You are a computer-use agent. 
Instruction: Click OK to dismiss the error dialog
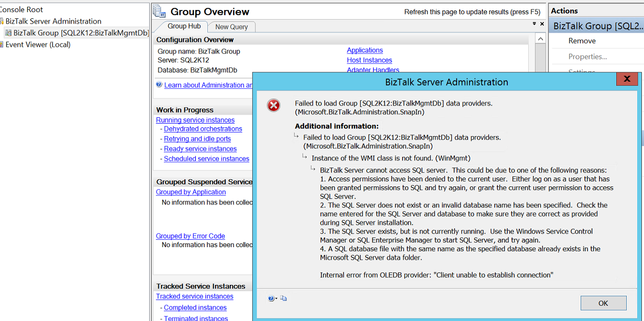point(603,303)
